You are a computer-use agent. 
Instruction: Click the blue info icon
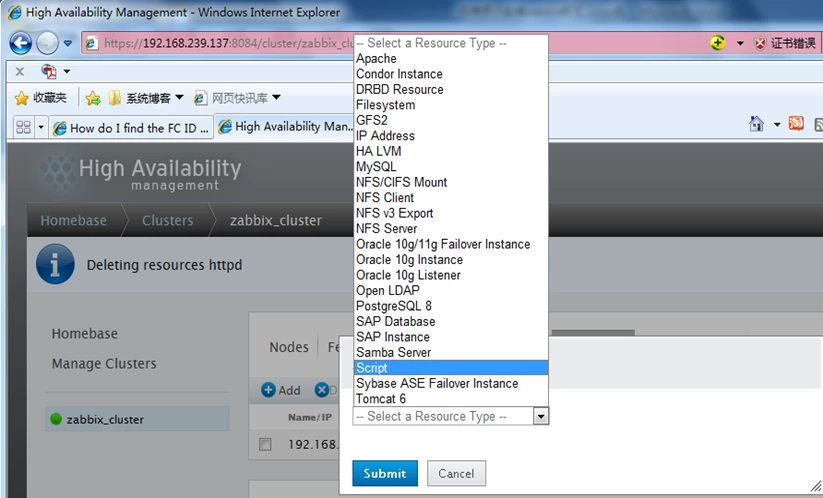55,264
